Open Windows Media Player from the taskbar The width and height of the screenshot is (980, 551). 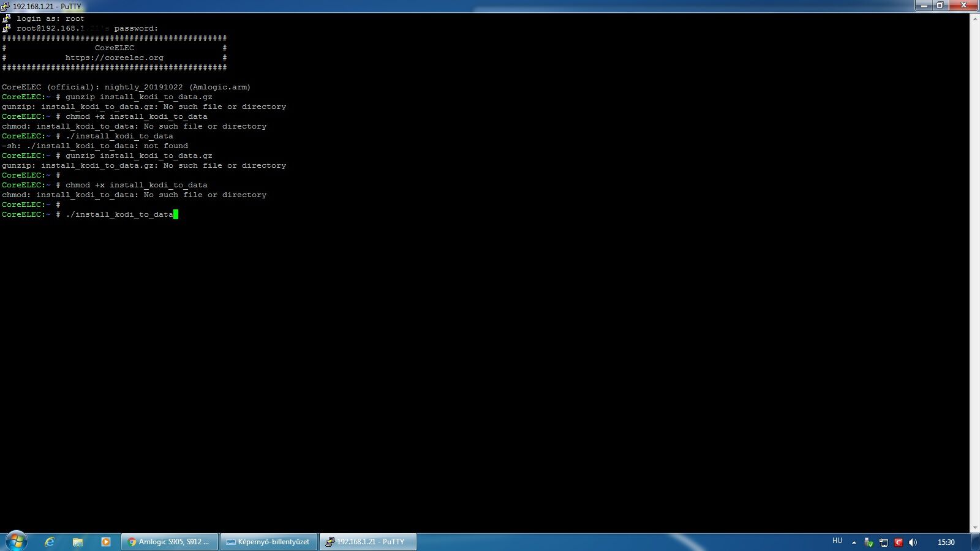click(106, 542)
